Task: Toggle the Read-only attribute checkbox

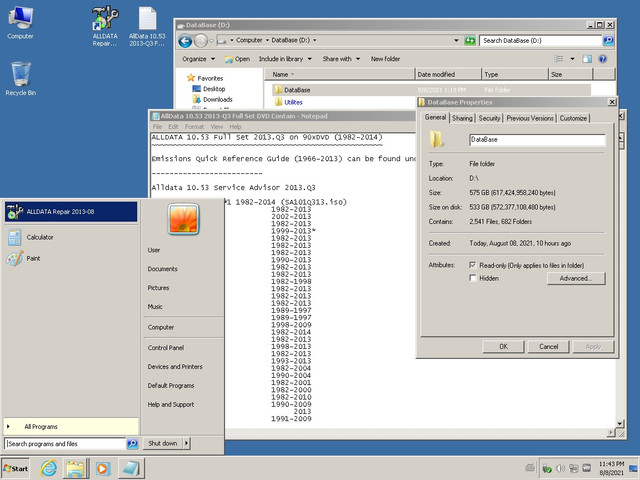Action: [473, 265]
